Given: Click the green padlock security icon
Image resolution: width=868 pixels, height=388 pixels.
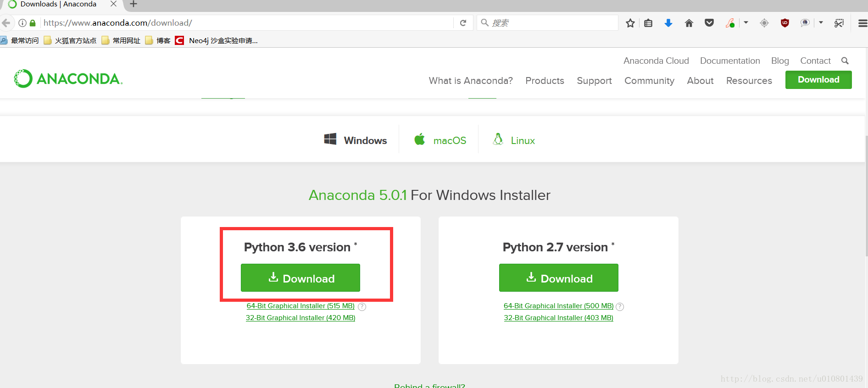Looking at the screenshot, I should tap(33, 23).
